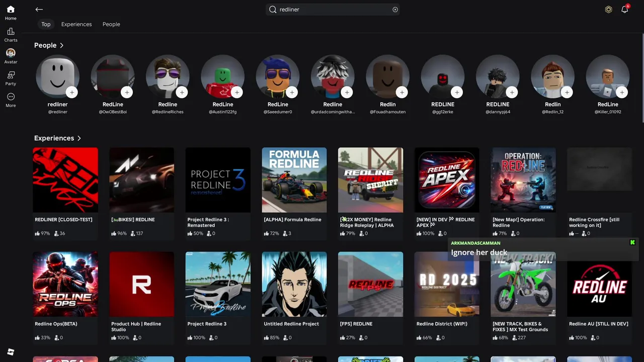Image resolution: width=644 pixels, height=362 pixels.
Task: Switch to the Experiences tab
Action: (x=76, y=24)
